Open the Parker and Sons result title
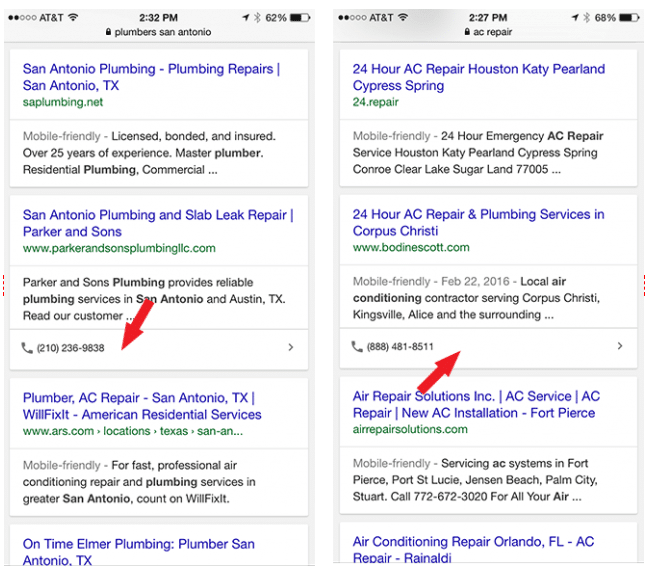 coord(158,223)
